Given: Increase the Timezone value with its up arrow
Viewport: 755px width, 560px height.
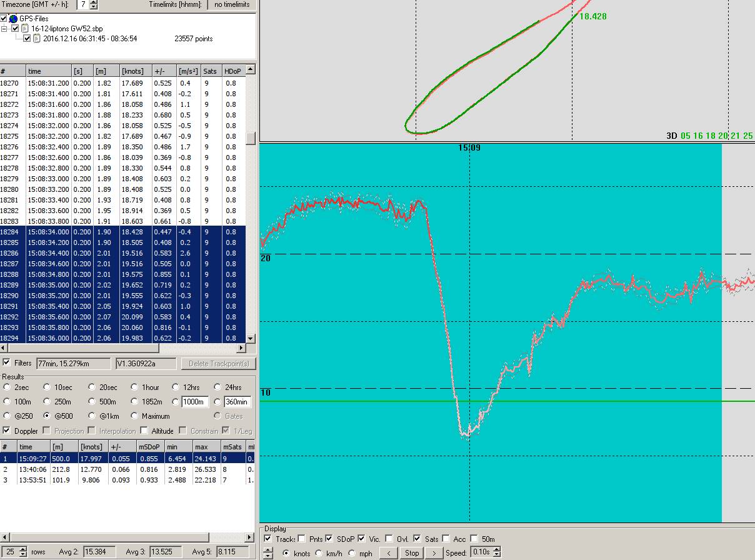Looking at the screenshot, I should pos(92,2).
